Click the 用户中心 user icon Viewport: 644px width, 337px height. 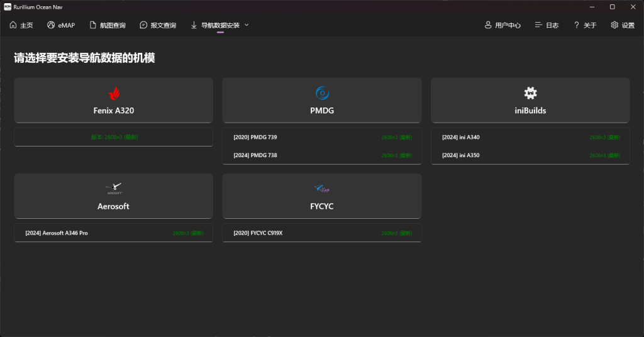[x=488, y=25]
